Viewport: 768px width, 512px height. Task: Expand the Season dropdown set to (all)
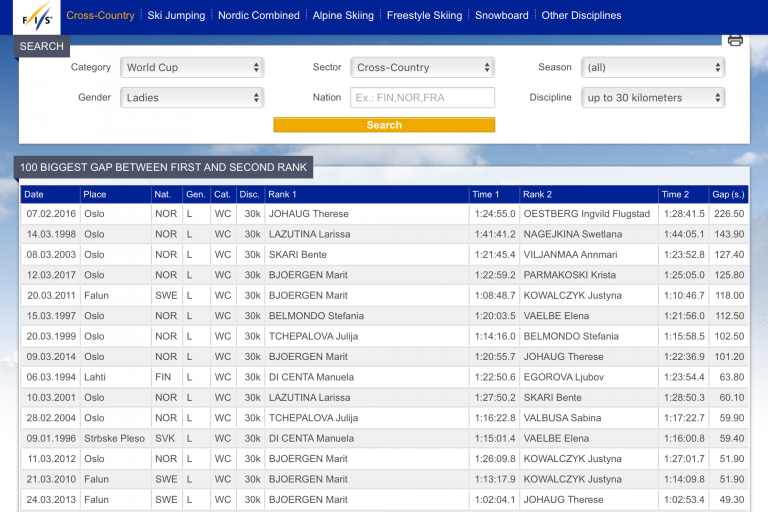click(653, 68)
